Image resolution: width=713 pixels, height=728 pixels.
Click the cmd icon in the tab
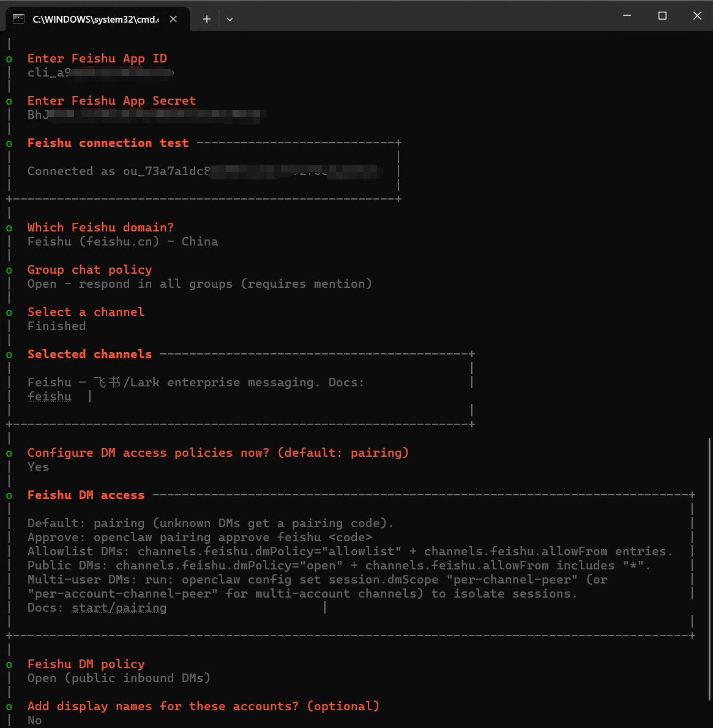click(18, 19)
